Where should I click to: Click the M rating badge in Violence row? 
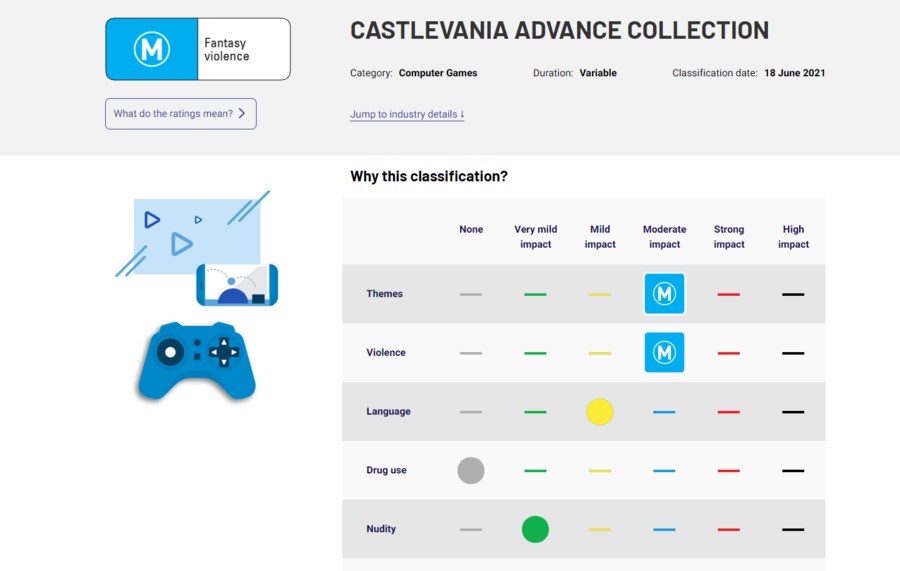click(664, 352)
